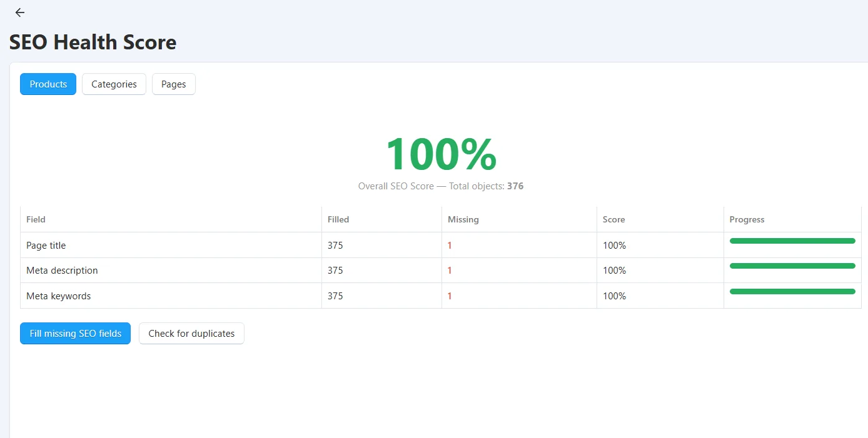
Task: Click Missing value 1 in Meta keywords row
Action: (x=450, y=296)
